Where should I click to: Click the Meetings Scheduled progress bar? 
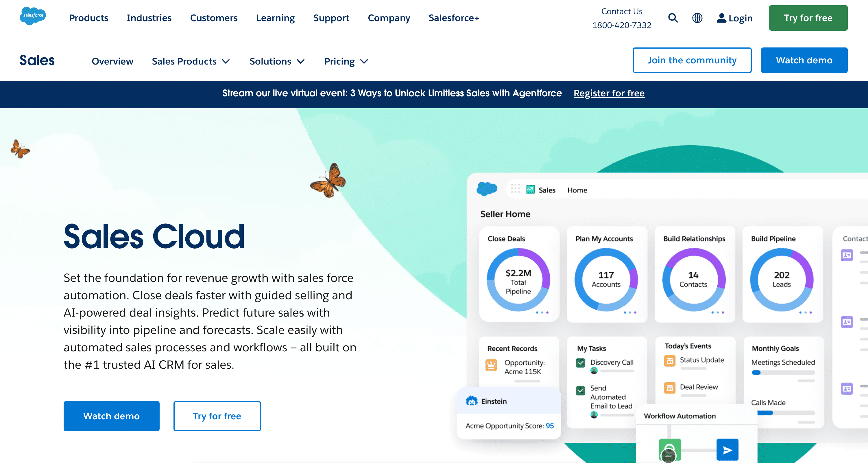[x=783, y=373]
